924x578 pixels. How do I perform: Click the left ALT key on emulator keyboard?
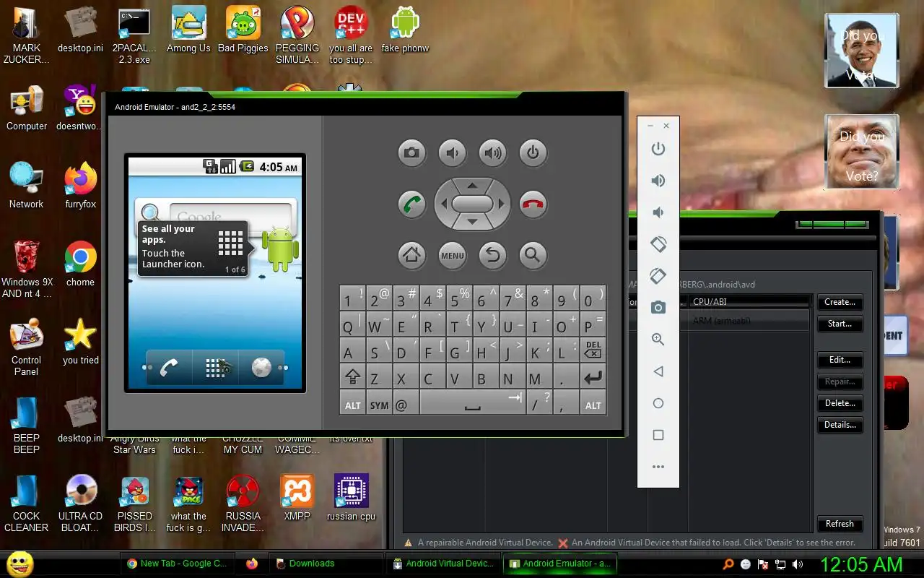pos(352,403)
